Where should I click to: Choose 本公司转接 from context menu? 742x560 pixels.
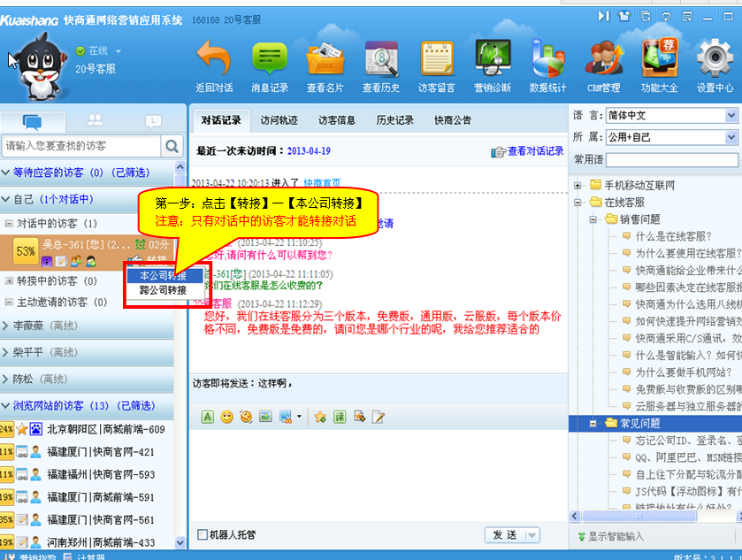tap(164, 275)
